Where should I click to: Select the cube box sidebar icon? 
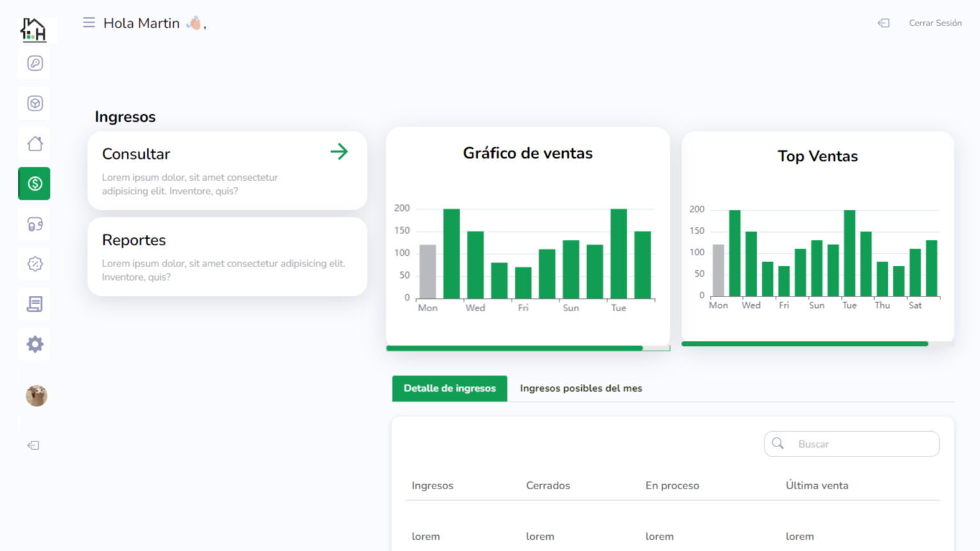pyautogui.click(x=34, y=103)
